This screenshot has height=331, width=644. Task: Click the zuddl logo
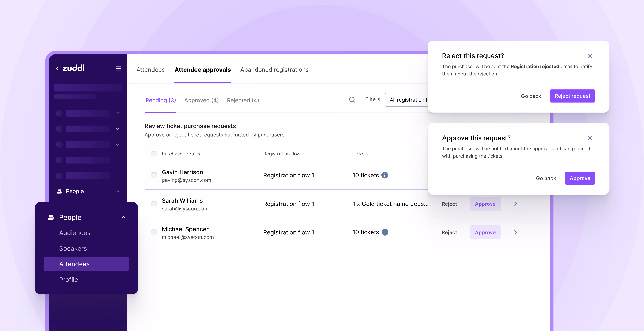point(73,68)
